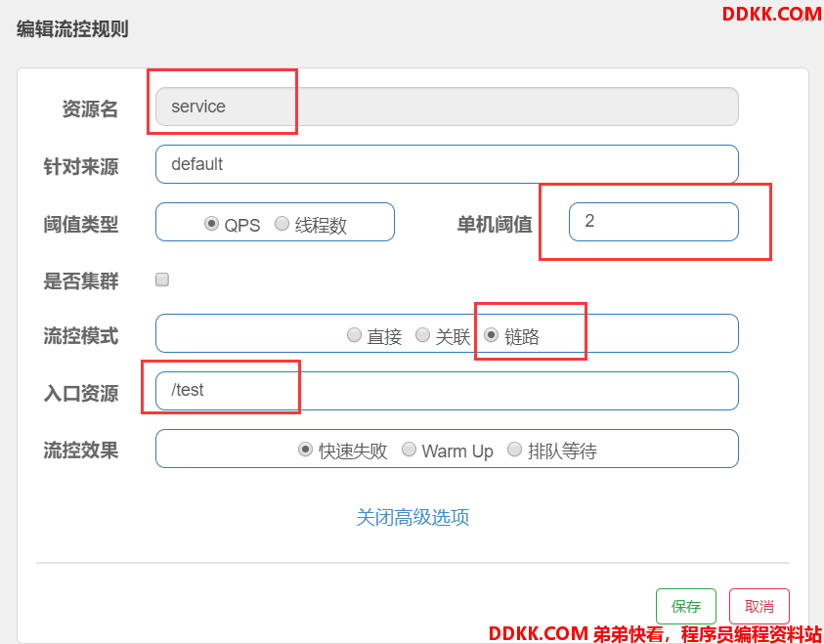Click the 流控模式 label
Screen dimensions: 824x644
[81, 336]
